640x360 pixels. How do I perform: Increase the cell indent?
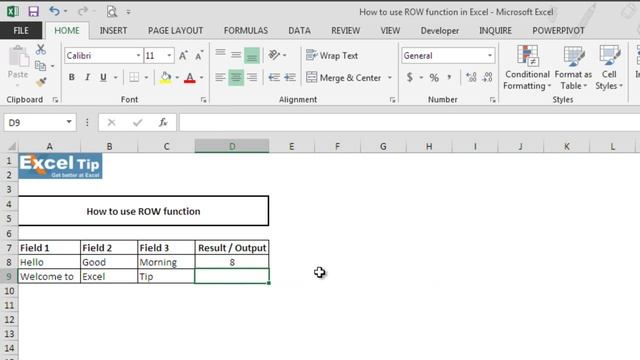coord(290,78)
